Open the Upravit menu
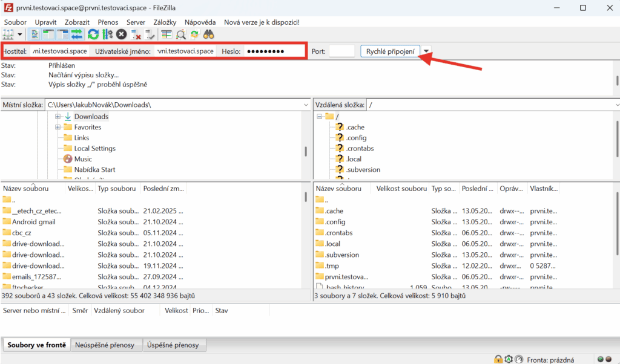Viewport: 620px width, 364px height. [45, 22]
